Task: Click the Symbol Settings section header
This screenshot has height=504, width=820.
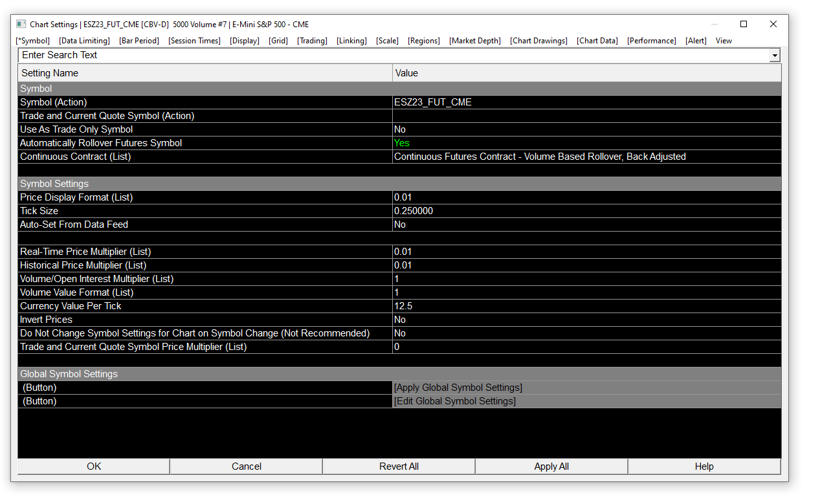Action: point(399,184)
